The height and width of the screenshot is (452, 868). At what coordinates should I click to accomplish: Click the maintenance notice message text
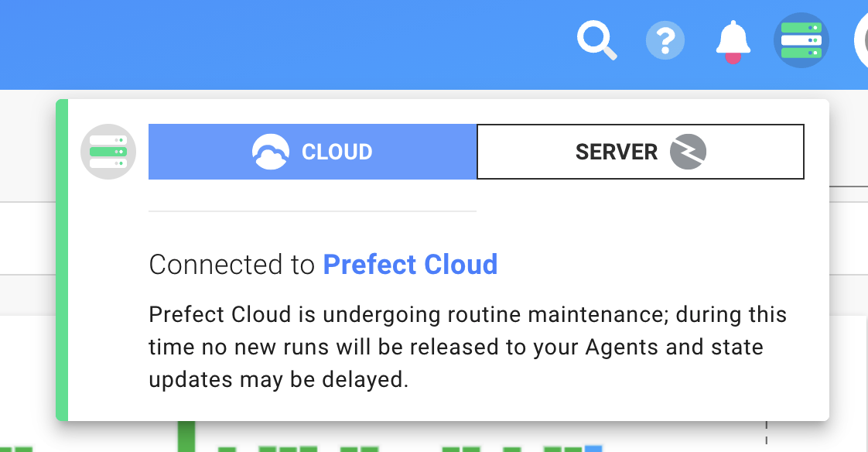coord(464,347)
